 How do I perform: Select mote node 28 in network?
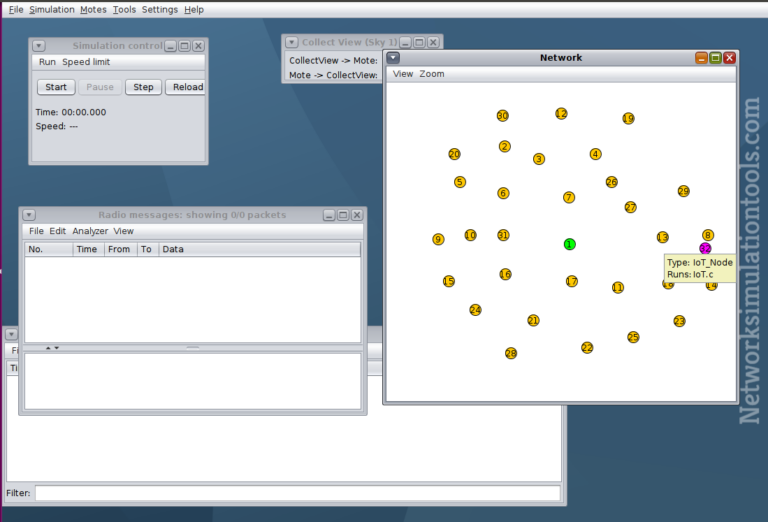pyautogui.click(x=511, y=353)
